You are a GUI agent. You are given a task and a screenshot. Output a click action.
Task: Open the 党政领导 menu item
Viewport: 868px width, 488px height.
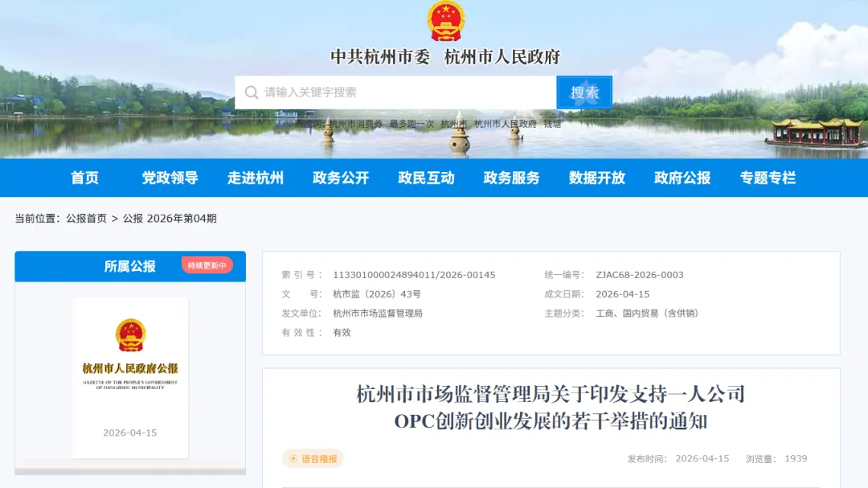tap(170, 178)
